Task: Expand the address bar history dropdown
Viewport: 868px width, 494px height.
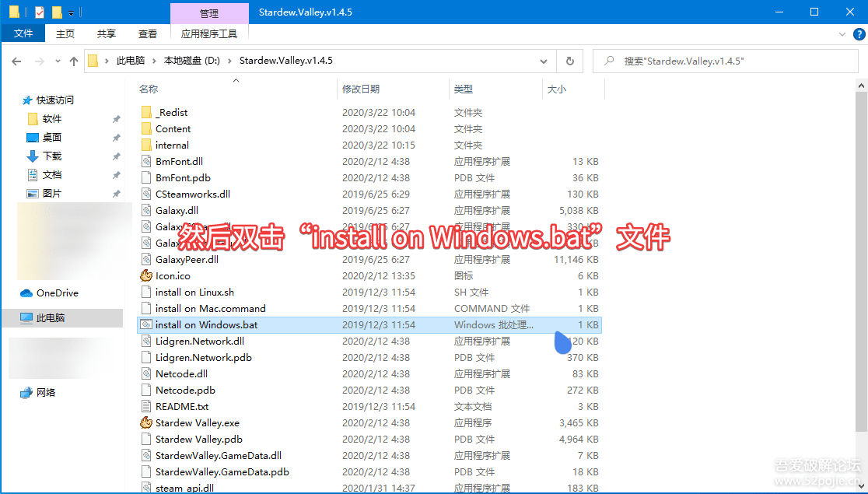Action: click(544, 61)
